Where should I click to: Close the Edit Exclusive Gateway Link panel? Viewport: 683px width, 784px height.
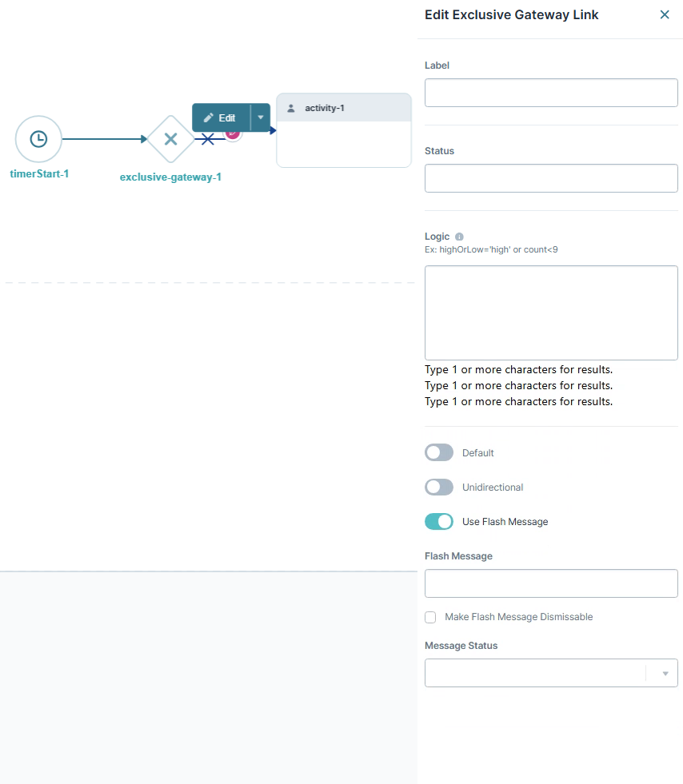pos(665,14)
